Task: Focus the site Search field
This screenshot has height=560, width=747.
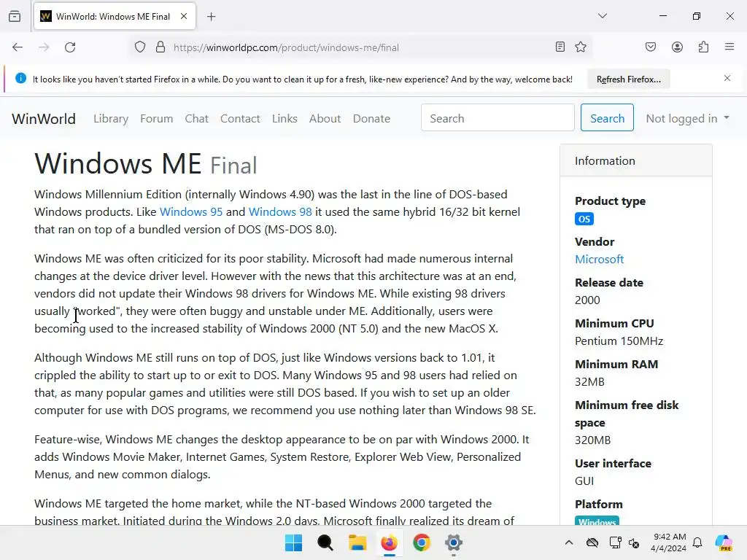Action: [498, 117]
